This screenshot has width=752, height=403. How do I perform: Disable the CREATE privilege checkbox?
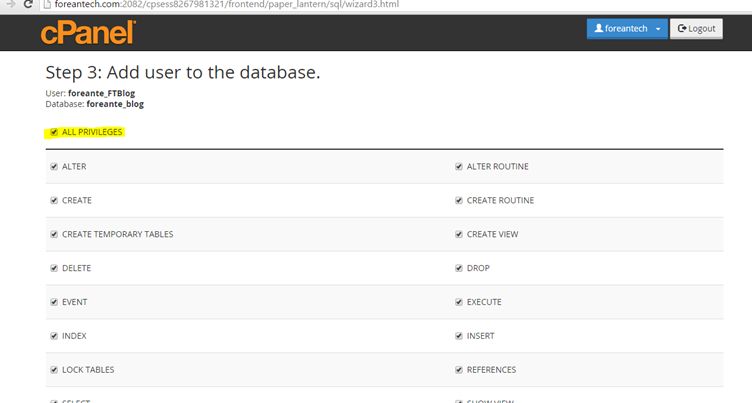tap(54, 200)
